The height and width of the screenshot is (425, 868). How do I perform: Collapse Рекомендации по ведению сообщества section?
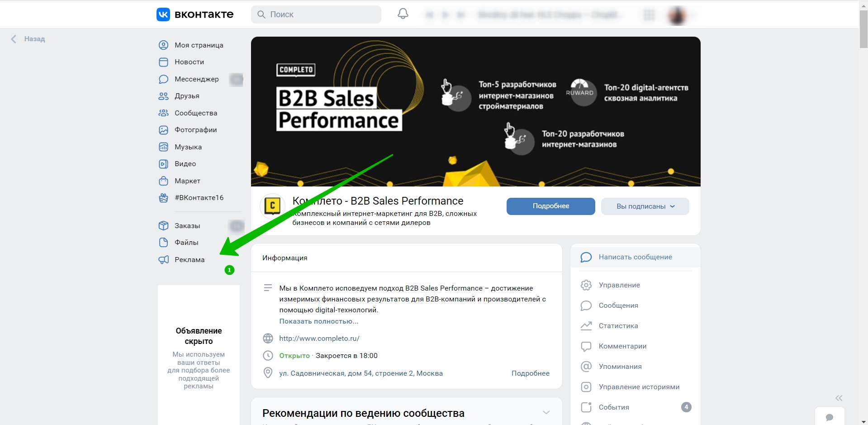(x=546, y=412)
